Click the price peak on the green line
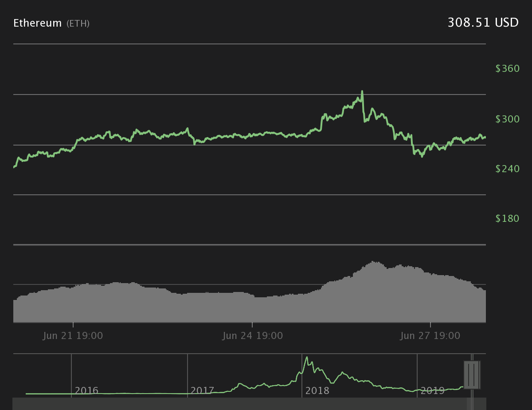The image size is (532, 410). coord(362,91)
